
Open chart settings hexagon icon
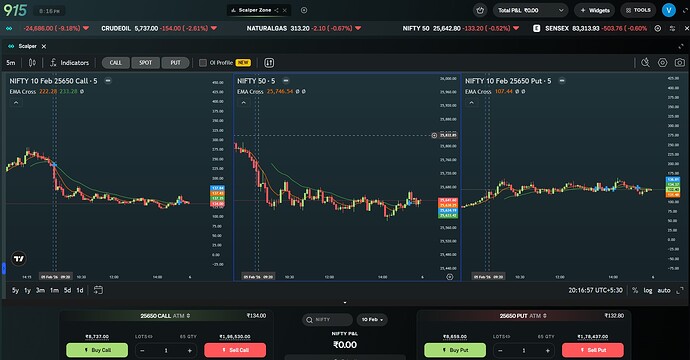pos(662,63)
